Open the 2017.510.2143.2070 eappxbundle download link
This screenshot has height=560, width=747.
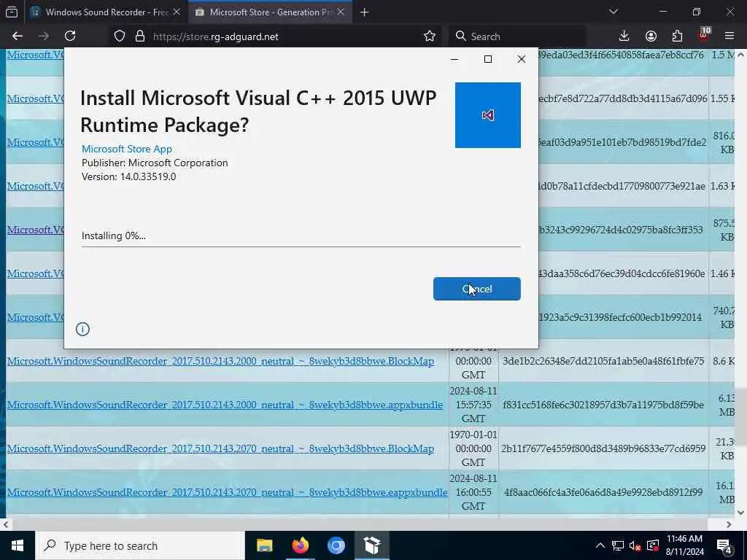coord(228,492)
